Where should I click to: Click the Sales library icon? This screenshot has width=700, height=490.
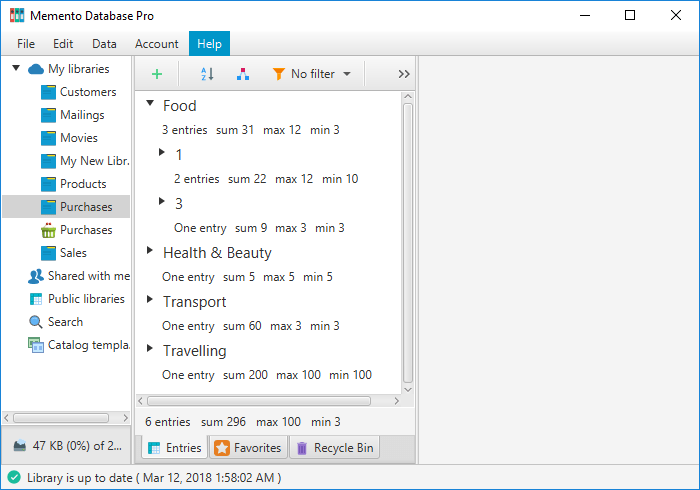point(48,253)
